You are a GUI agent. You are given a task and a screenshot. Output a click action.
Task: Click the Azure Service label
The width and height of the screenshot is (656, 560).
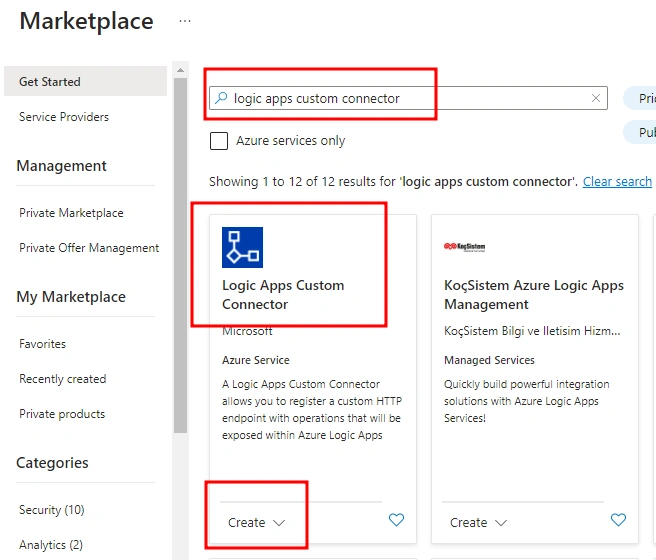pos(256,360)
